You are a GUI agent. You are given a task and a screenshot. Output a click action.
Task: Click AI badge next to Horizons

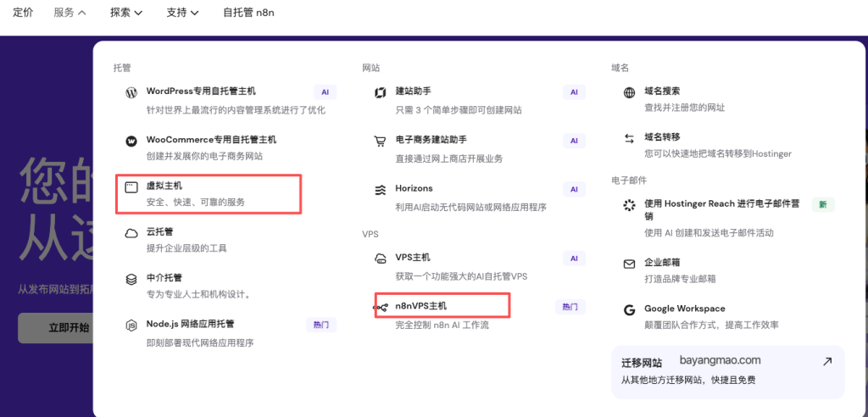(x=574, y=189)
